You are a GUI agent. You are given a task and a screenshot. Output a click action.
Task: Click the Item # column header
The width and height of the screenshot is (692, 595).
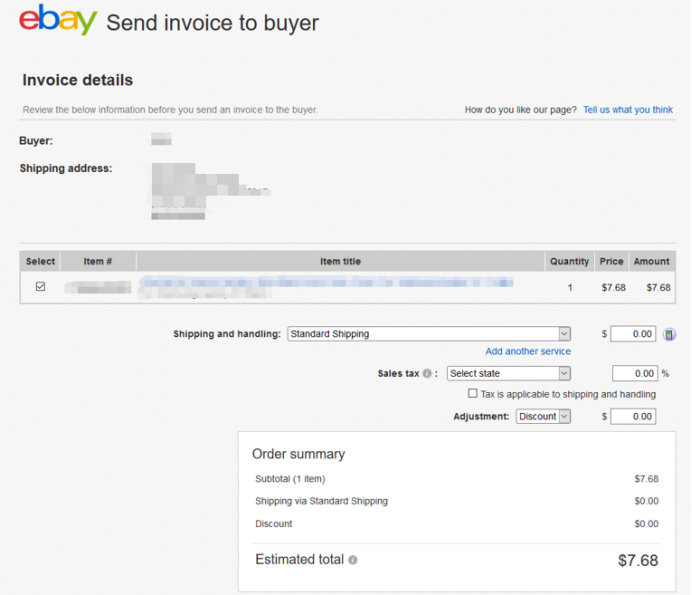point(98,261)
